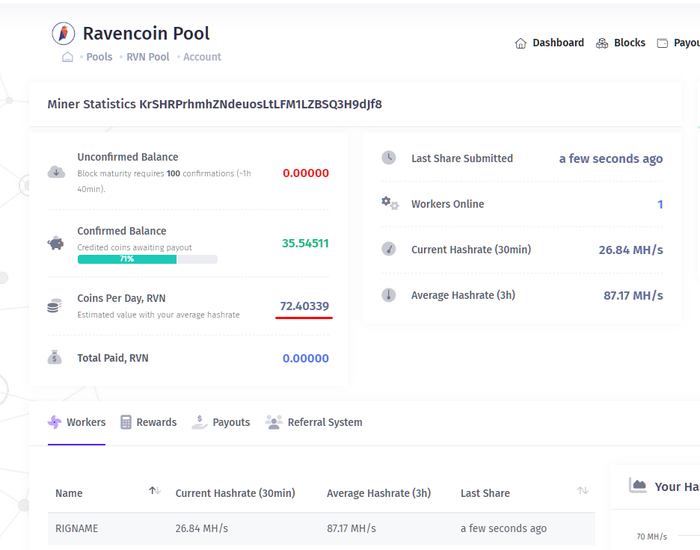Click the Total Paid value 0.00000
700x550 pixels.
(x=306, y=358)
